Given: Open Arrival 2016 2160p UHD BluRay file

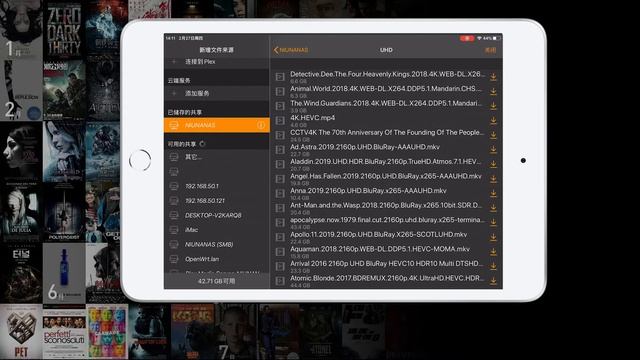Looking at the screenshot, I should click(x=387, y=264).
